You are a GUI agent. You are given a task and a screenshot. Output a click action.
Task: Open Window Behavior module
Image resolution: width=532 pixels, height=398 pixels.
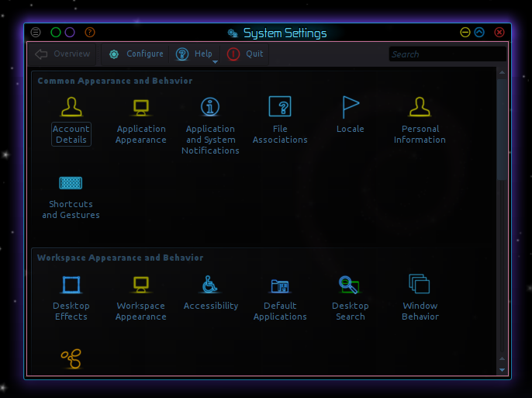click(x=420, y=299)
